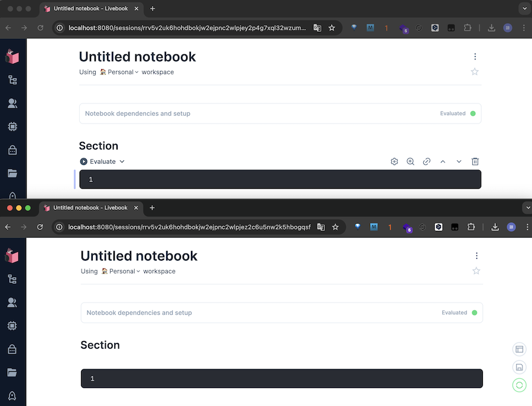
Task: Reload page in bottom browser window
Action: coord(40,227)
